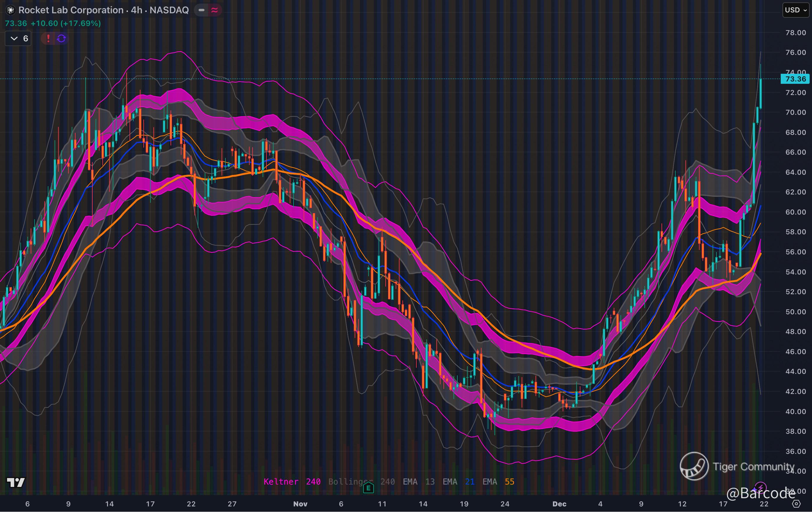Click the EMA 55 indicator label
Image resolution: width=812 pixels, height=512 pixels.
498,482
